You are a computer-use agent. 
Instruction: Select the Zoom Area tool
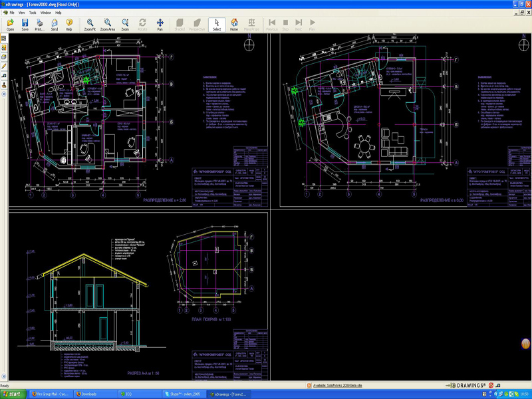click(x=108, y=25)
